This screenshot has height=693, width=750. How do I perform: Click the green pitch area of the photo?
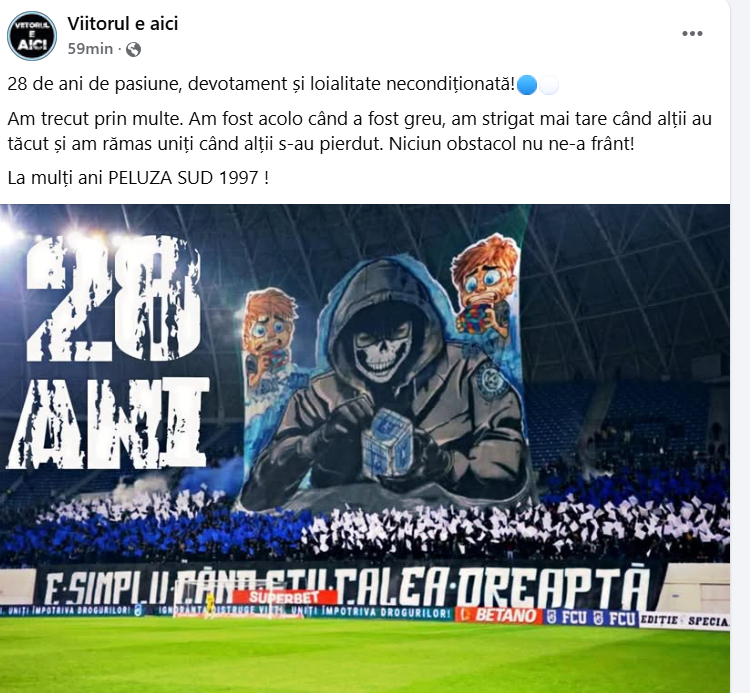tap(365, 655)
